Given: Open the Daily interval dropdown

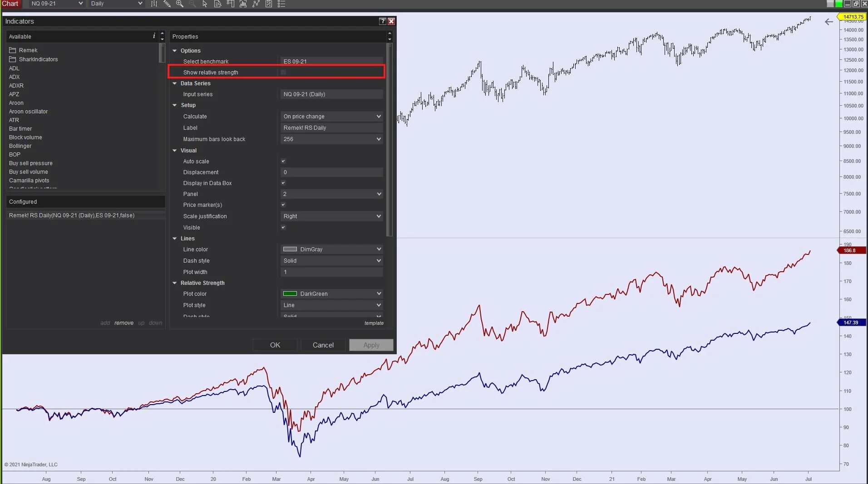Looking at the screenshot, I should (116, 4).
